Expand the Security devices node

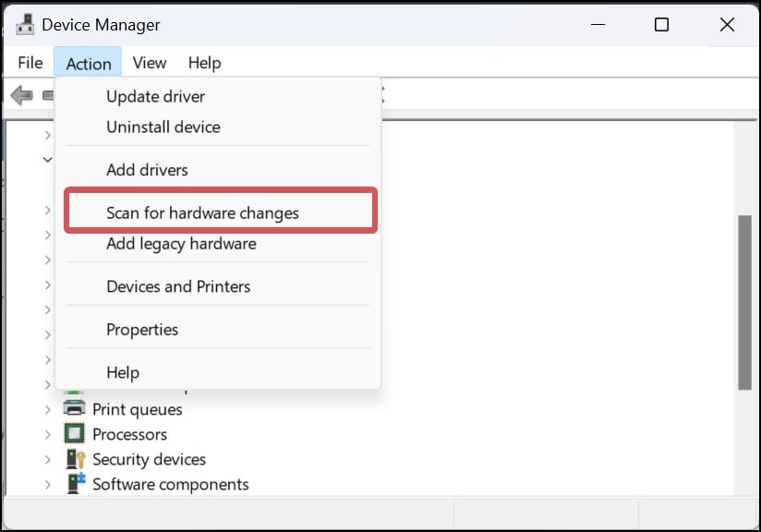48,459
